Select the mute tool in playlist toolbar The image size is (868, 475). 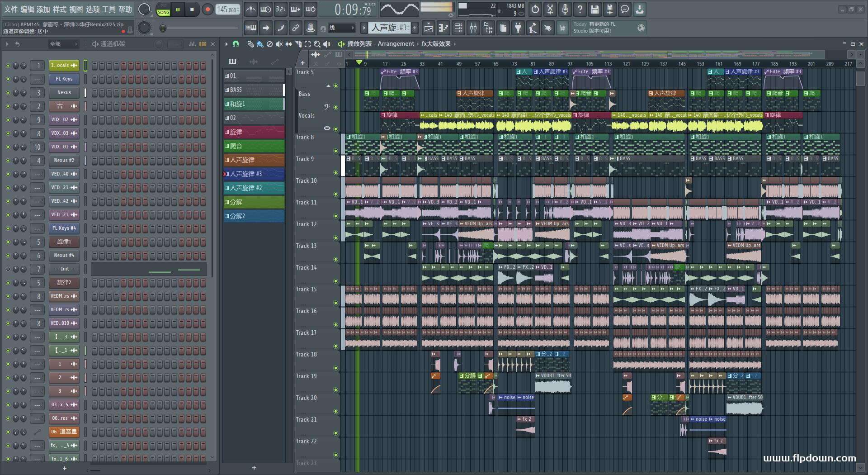click(279, 44)
